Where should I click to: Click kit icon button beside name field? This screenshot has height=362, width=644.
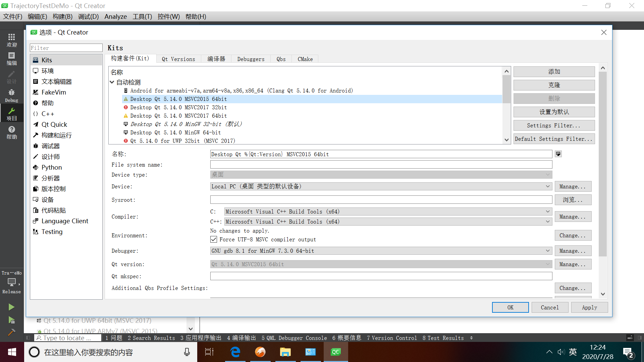click(x=558, y=154)
